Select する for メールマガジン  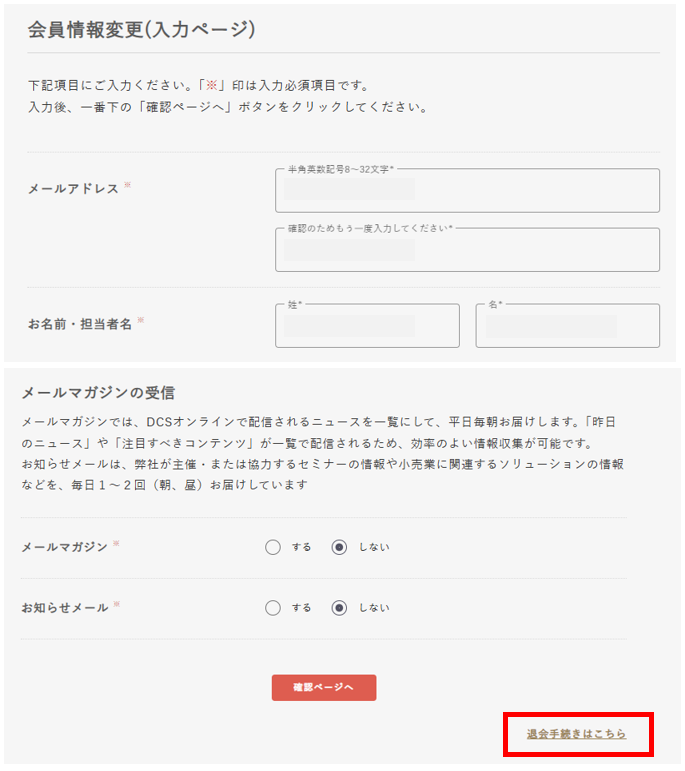273,547
